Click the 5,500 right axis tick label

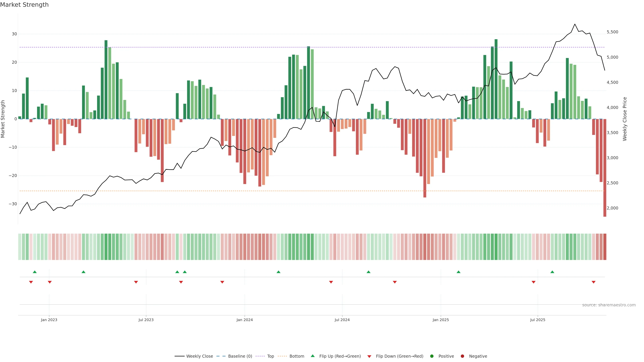(612, 32)
